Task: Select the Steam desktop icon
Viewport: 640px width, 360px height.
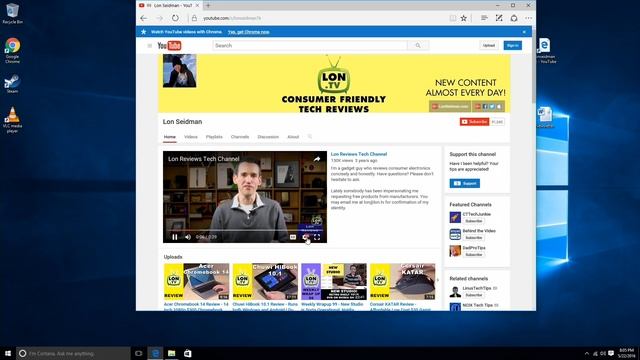Action: click(x=12, y=84)
